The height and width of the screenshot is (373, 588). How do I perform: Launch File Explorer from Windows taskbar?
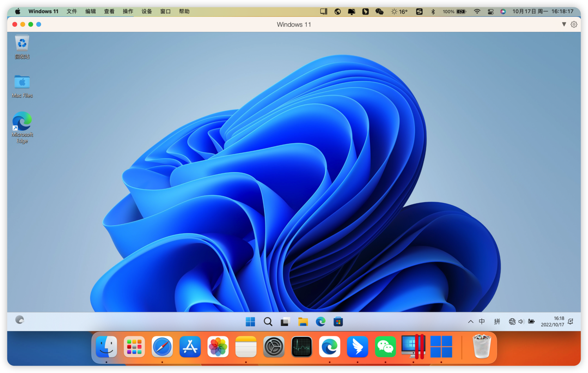tap(303, 322)
